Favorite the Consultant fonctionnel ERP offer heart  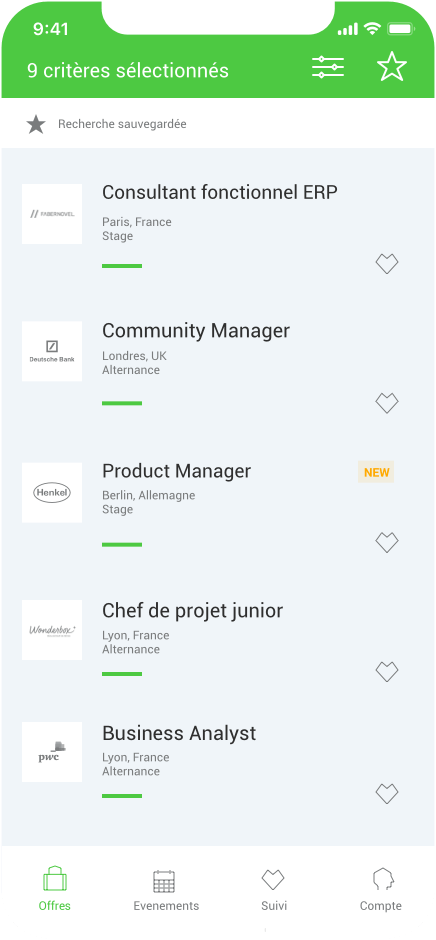coord(387,264)
